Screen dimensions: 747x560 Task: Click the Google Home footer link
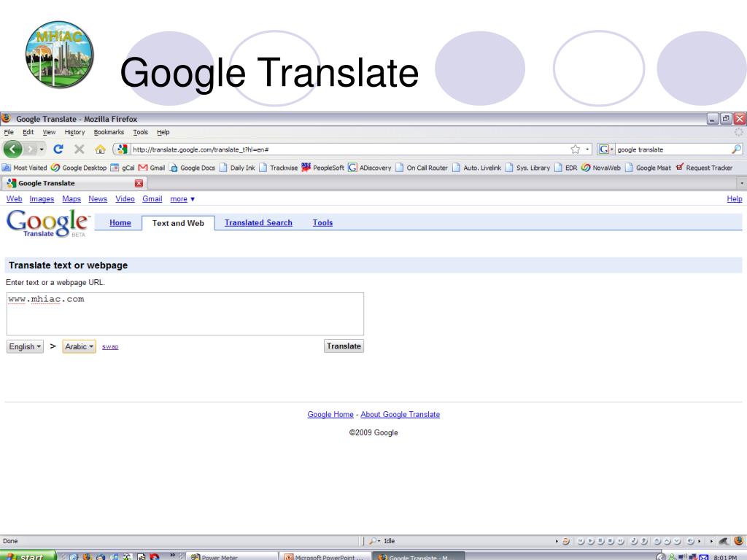click(x=330, y=414)
